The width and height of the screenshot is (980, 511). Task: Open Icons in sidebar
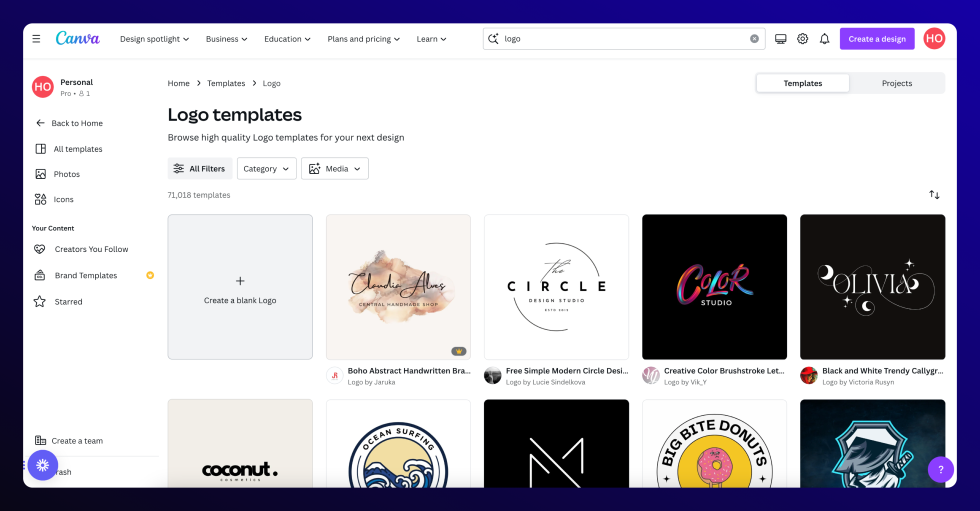(63, 199)
